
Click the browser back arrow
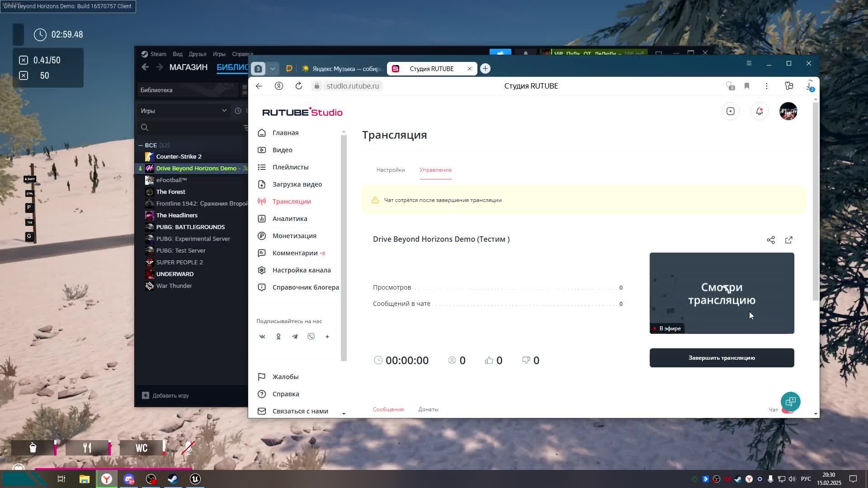259,86
